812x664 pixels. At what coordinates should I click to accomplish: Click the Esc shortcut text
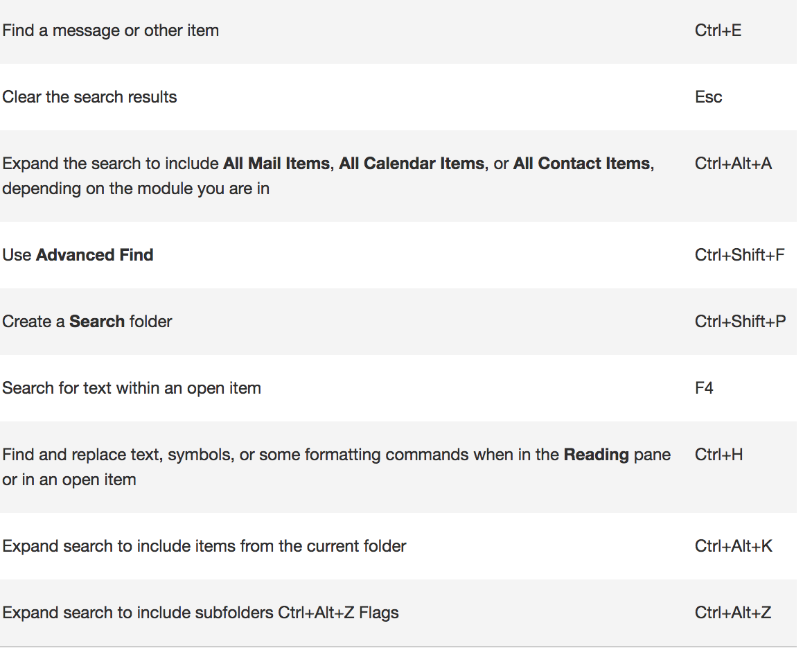click(x=708, y=97)
